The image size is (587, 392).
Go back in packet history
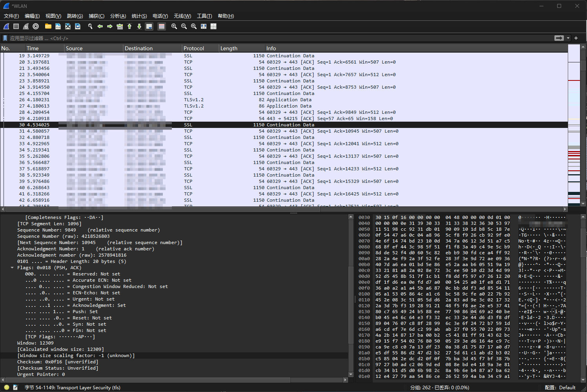coord(100,26)
